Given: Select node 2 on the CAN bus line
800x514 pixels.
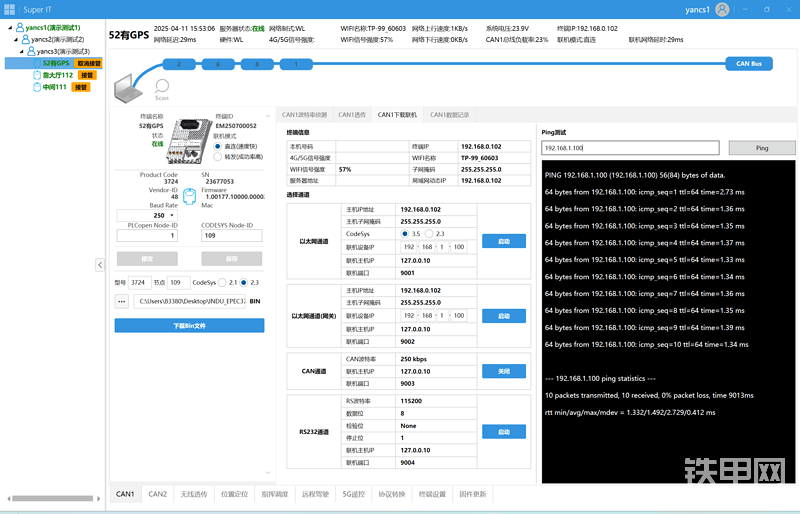Looking at the screenshot, I should (x=179, y=63).
